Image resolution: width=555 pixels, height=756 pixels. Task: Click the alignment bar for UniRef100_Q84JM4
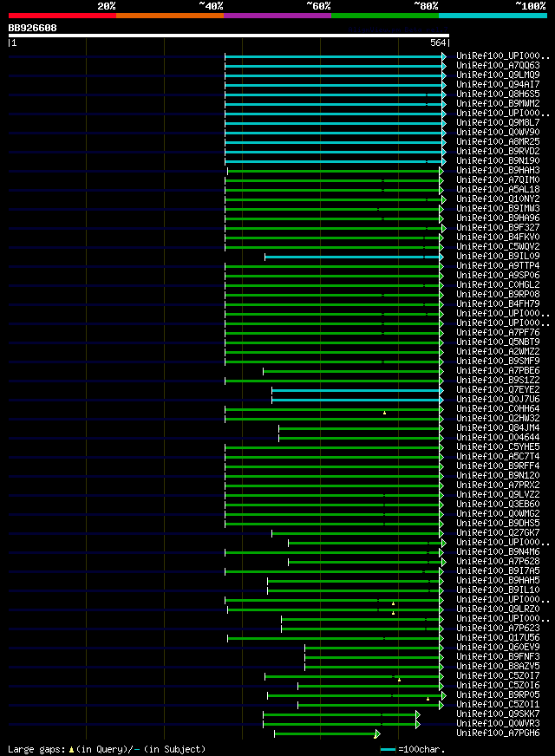point(359,428)
